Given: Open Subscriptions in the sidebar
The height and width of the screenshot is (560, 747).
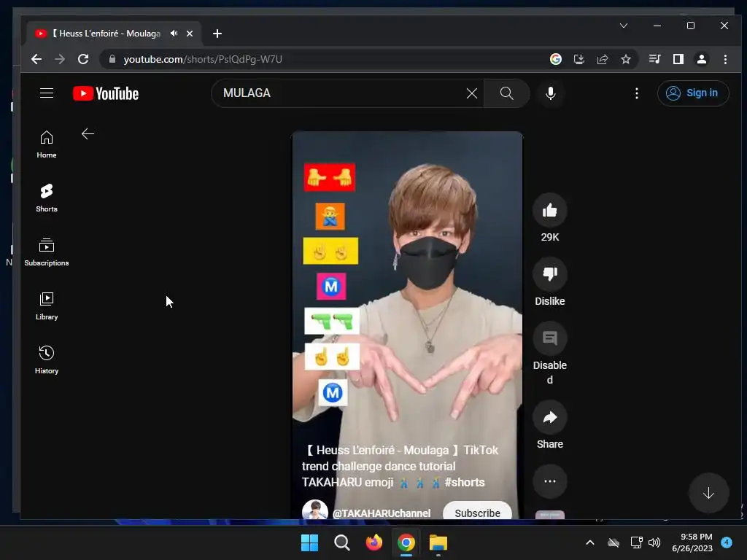Looking at the screenshot, I should 46,252.
